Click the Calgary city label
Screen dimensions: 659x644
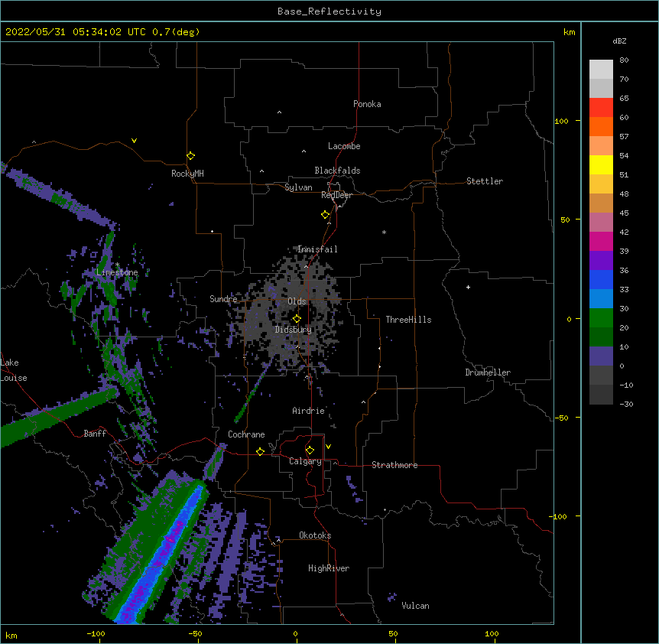pyautogui.click(x=305, y=461)
